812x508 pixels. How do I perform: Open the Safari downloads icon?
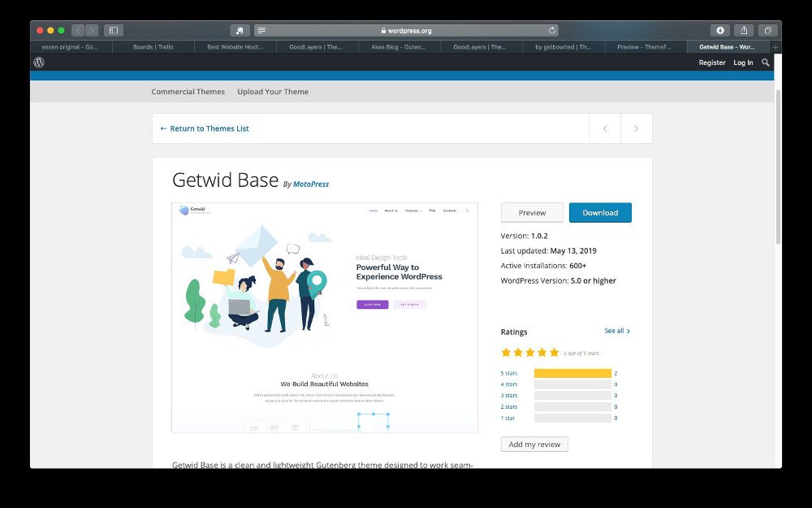point(719,31)
